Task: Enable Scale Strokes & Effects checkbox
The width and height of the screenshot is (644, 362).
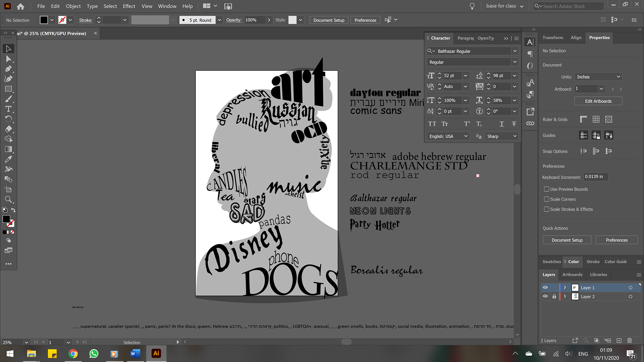Action: point(546,209)
